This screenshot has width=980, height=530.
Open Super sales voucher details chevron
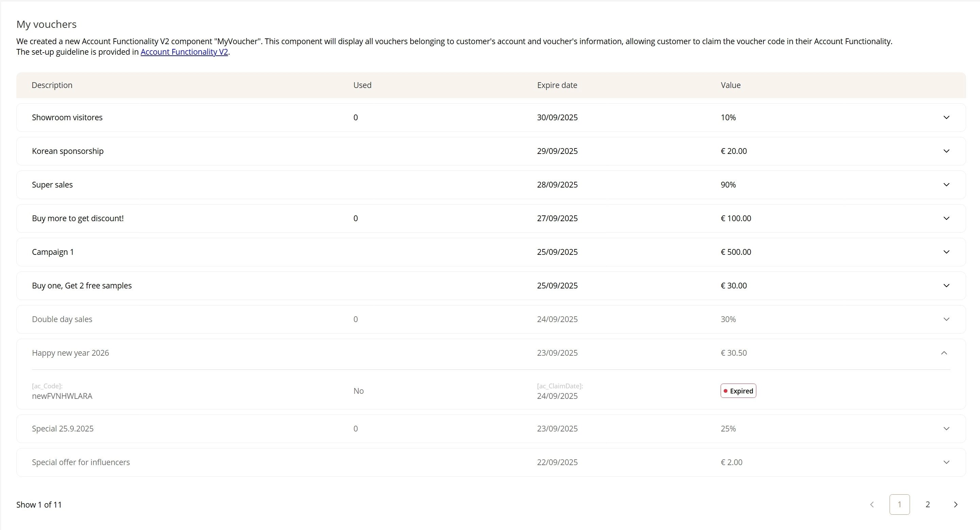(946, 185)
